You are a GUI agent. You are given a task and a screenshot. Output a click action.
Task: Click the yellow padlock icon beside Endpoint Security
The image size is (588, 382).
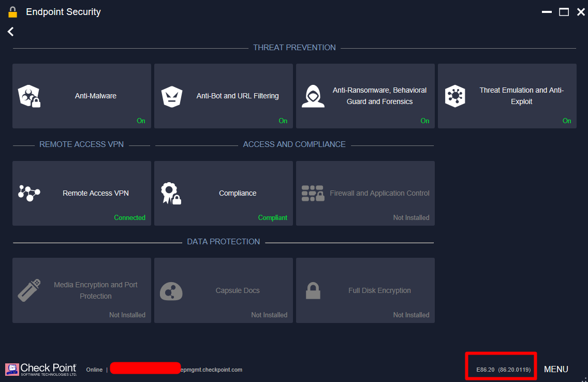(13, 12)
